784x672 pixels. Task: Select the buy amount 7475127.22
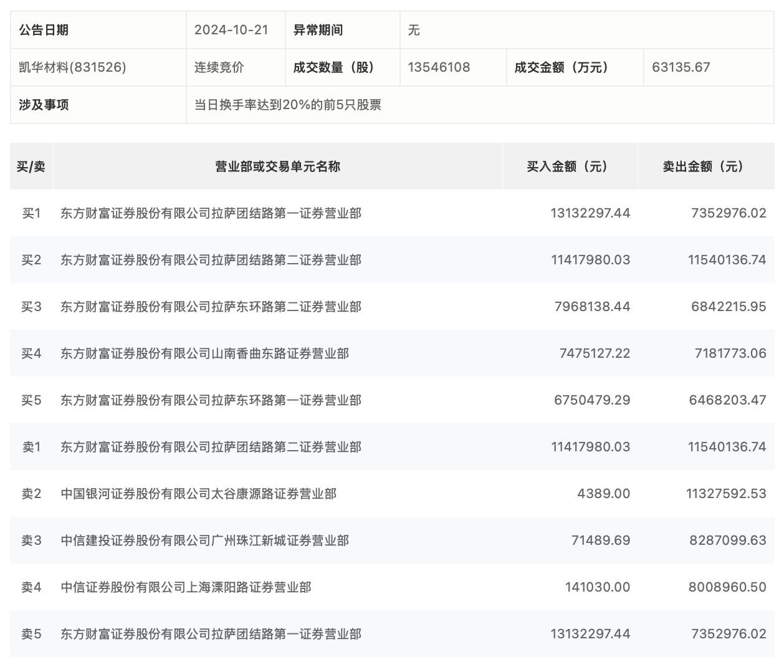click(x=595, y=353)
